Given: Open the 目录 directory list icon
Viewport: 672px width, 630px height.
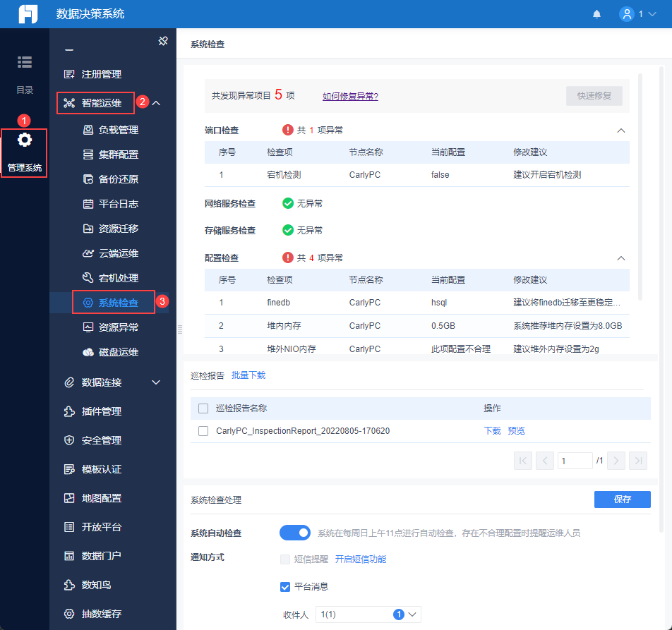Looking at the screenshot, I should point(25,62).
